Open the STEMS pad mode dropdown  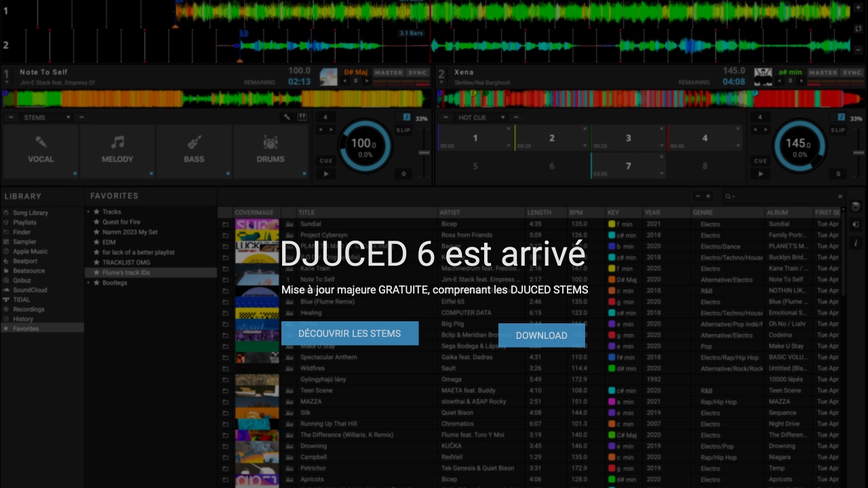[x=45, y=117]
